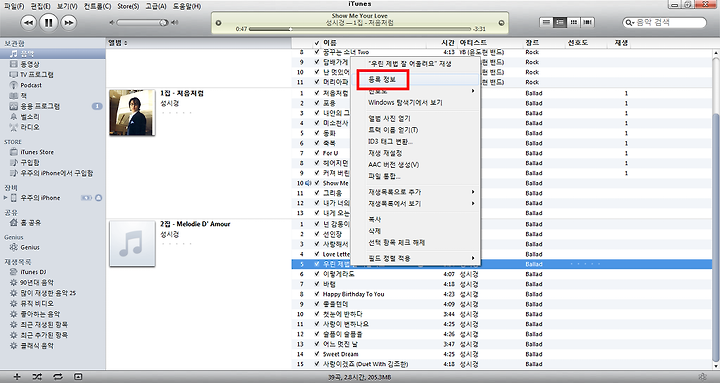The height and width of the screenshot is (383, 720).
Task: Open the Genius atom icon in sidebar
Action: tap(14, 247)
